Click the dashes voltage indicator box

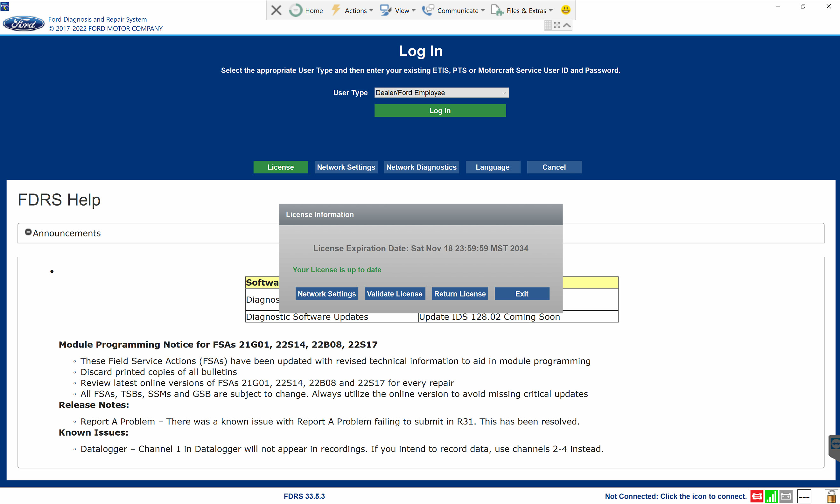tap(804, 497)
